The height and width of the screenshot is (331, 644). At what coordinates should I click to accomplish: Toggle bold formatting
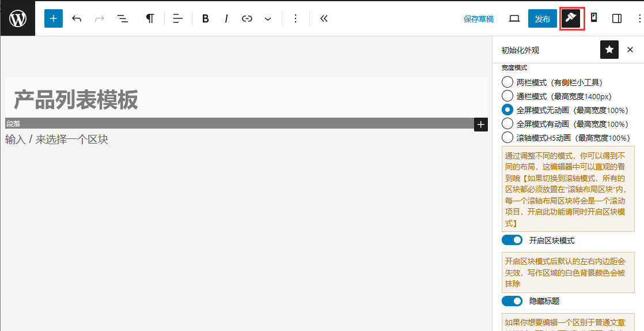pyautogui.click(x=206, y=18)
